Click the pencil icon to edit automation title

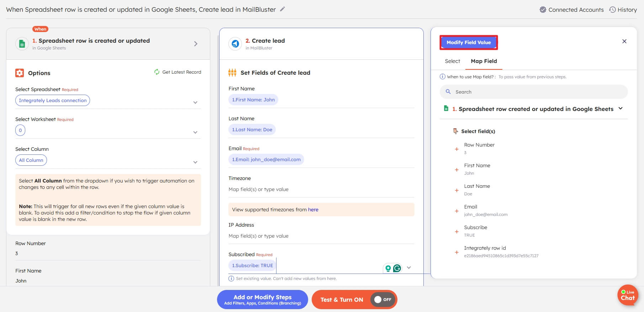[x=282, y=9]
